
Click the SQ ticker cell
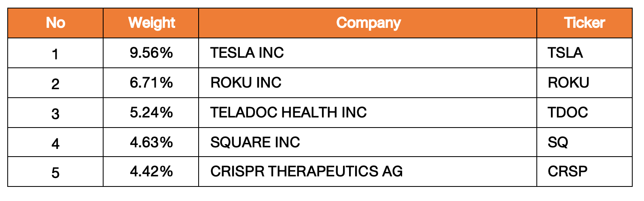pyautogui.click(x=558, y=142)
